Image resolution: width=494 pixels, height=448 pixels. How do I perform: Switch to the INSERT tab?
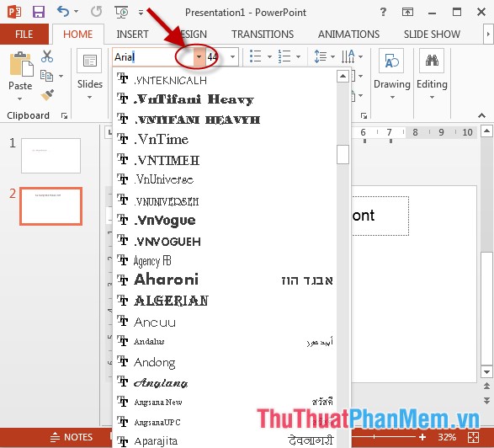point(132,34)
